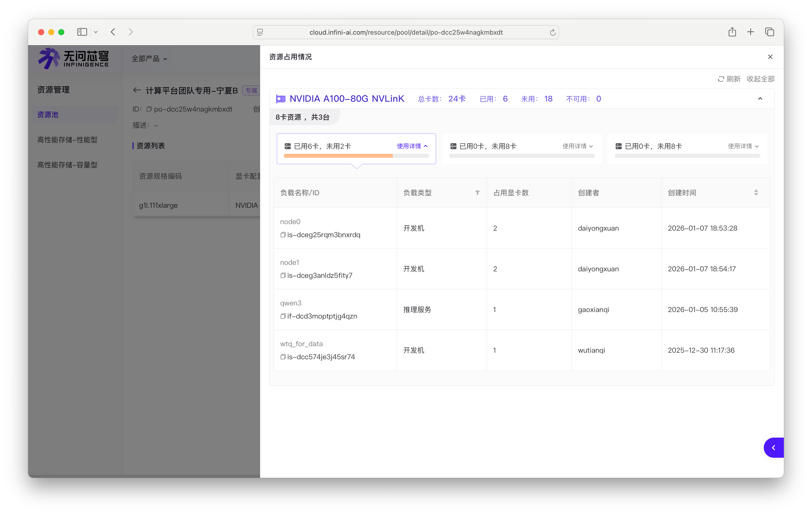The width and height of the screenshot is (812, 515).
Task: Sort by 创建时间 column arrows
Action: click(756, 193)
